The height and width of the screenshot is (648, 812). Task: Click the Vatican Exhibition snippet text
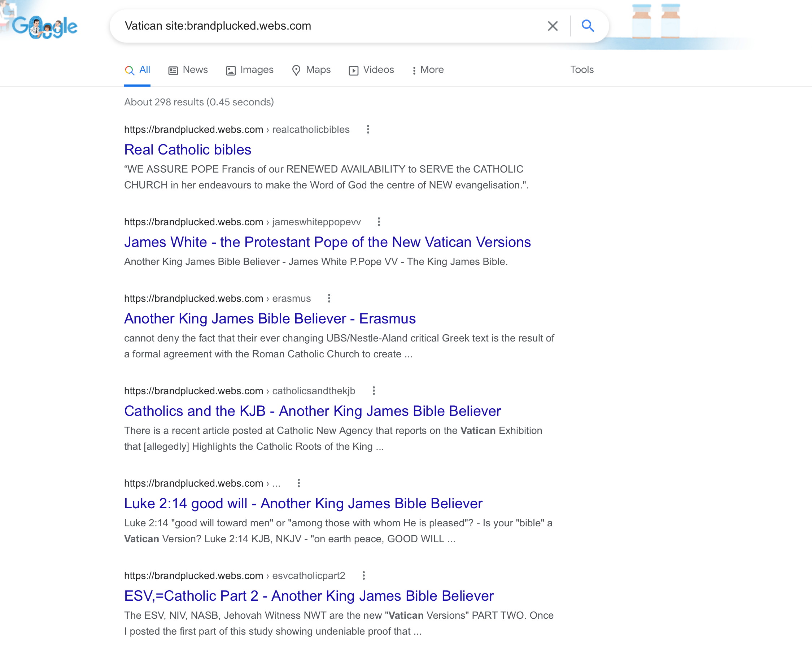tap(333, 439)
